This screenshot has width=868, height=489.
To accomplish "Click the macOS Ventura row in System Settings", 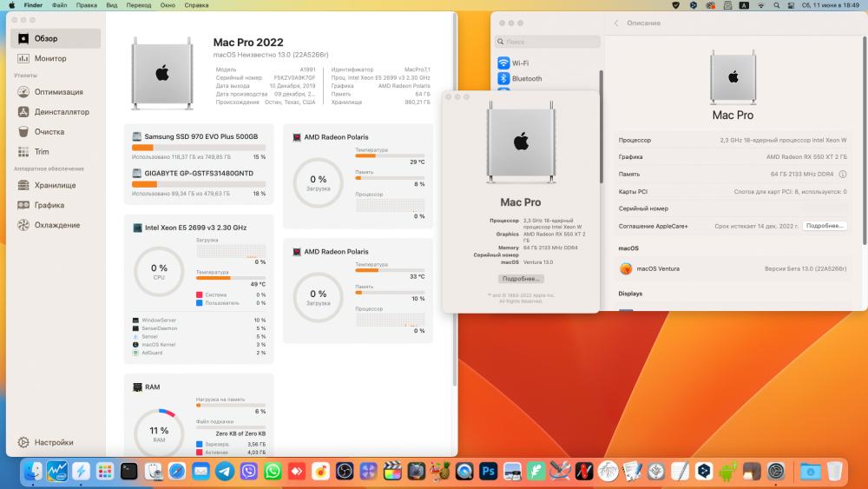I will (733, 268).
